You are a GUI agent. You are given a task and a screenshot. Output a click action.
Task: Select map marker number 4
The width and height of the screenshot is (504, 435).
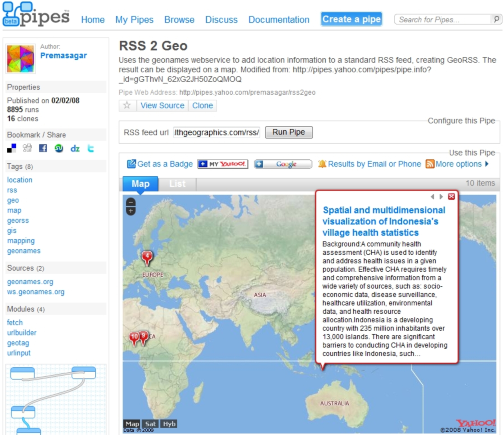(x=147, y=258)
